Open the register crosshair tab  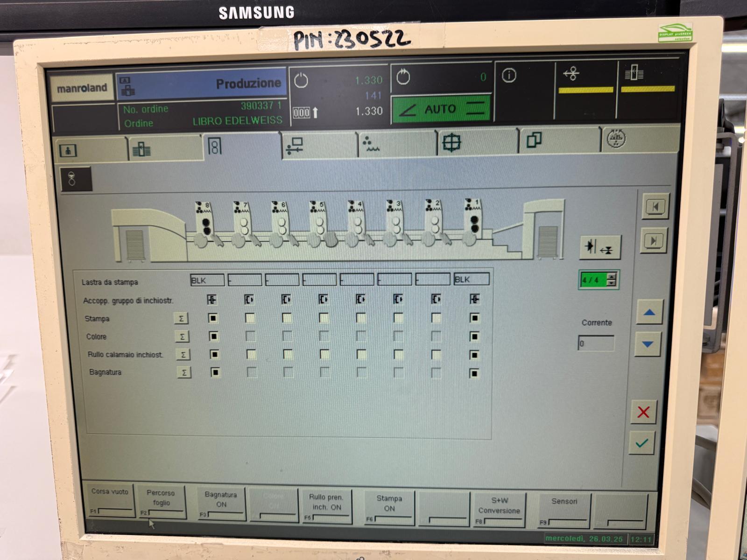click(451, 142)
